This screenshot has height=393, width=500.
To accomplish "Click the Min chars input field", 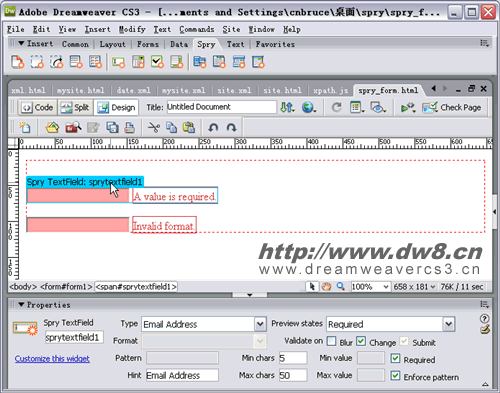I will click(293, 358).
